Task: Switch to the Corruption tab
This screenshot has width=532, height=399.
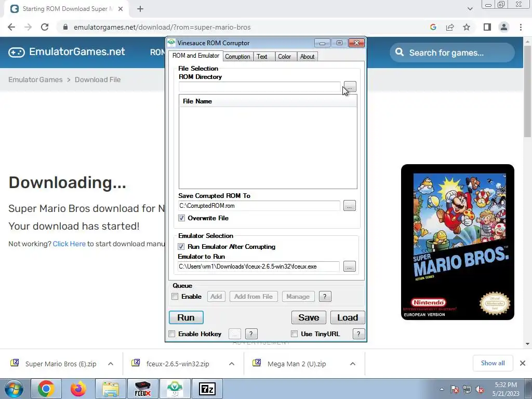Action: tap(237, 57)
